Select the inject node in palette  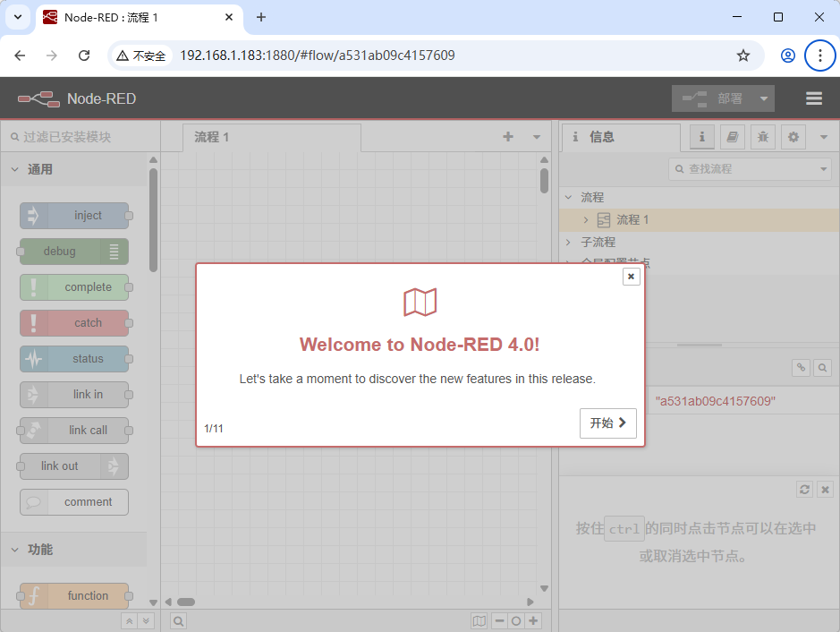[x=74, y=215]
